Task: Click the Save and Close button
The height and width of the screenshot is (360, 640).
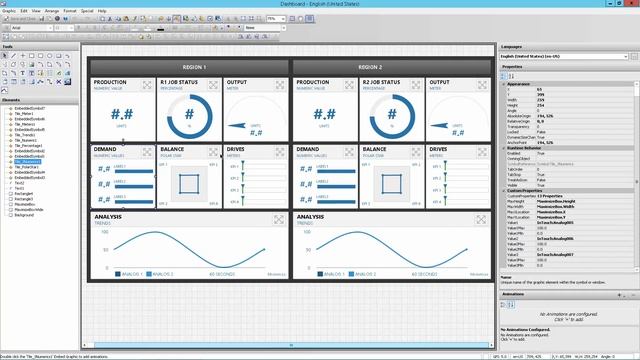Action: coord(20,19)
